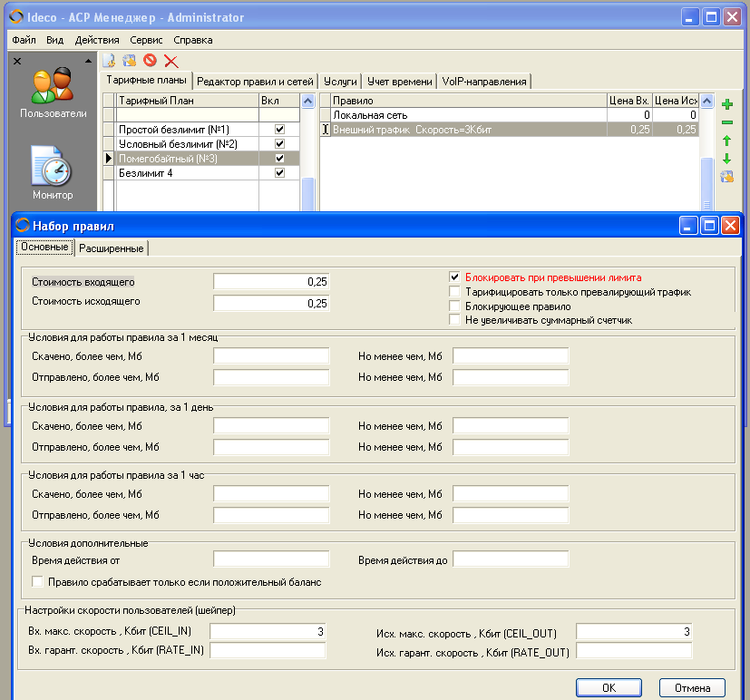Click the green minus remove-rule icon
The height and width of the screenshot is (700, 750).
tap(726, 123)
